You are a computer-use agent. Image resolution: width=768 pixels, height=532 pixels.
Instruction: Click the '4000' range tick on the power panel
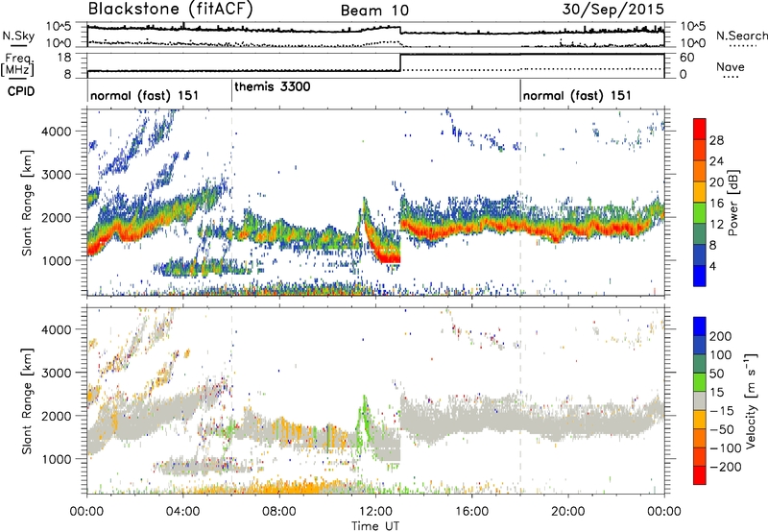coord(57,131)
